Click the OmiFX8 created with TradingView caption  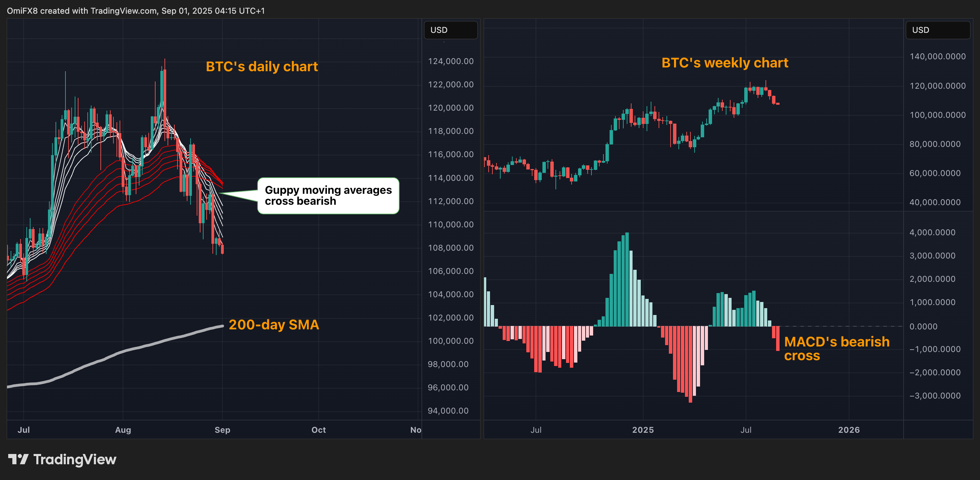135,11
